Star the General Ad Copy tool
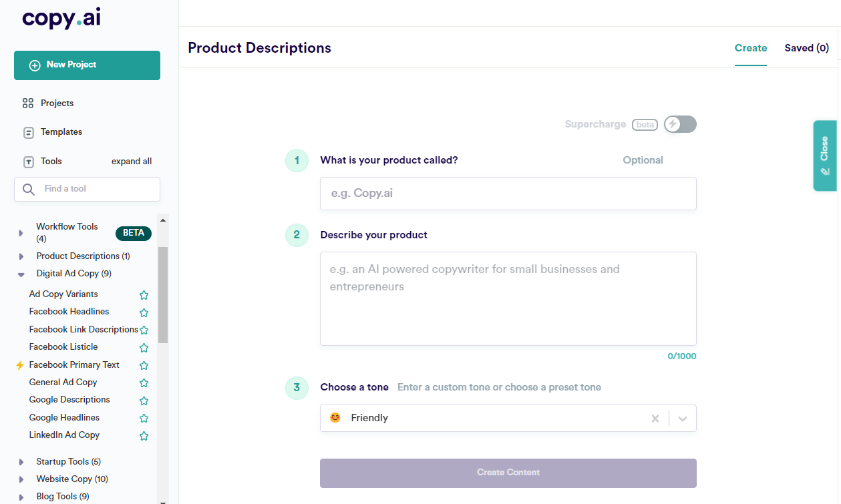 point(144,383)
